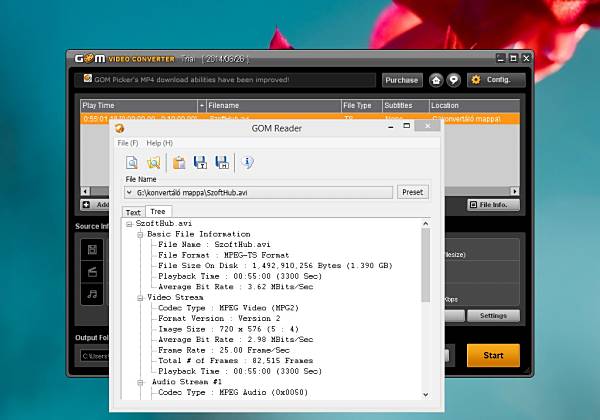Image resolution: width=600 pixels, height=420 pixels.
Task: Click the blue information icon in GOM Reader
Action: point(248,163)
